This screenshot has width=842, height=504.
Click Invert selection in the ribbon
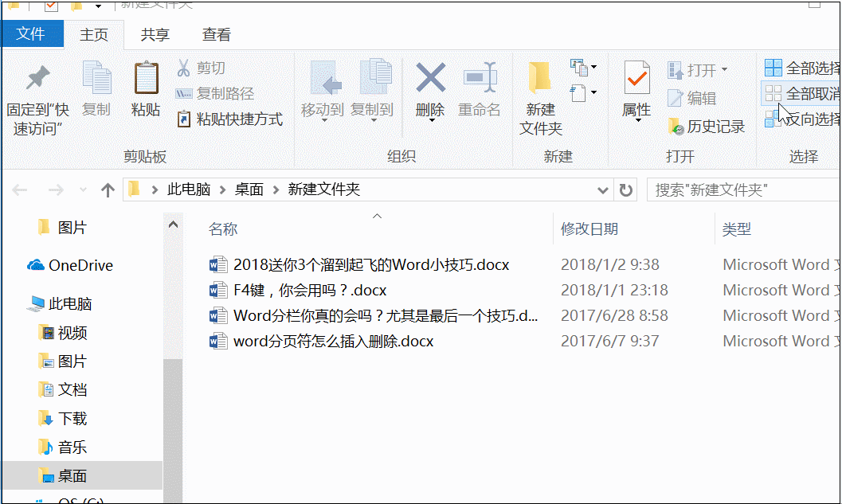coord(802,119)
